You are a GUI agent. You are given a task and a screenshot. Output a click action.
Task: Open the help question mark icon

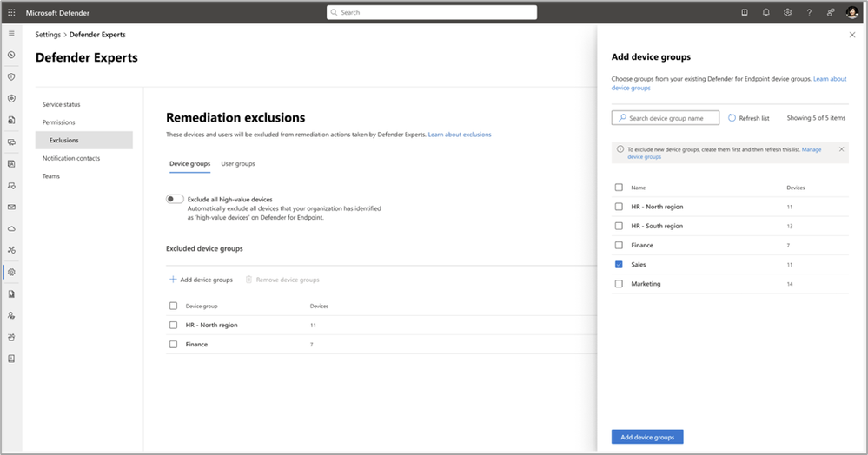pyautogui.click(x=809, y=12)
